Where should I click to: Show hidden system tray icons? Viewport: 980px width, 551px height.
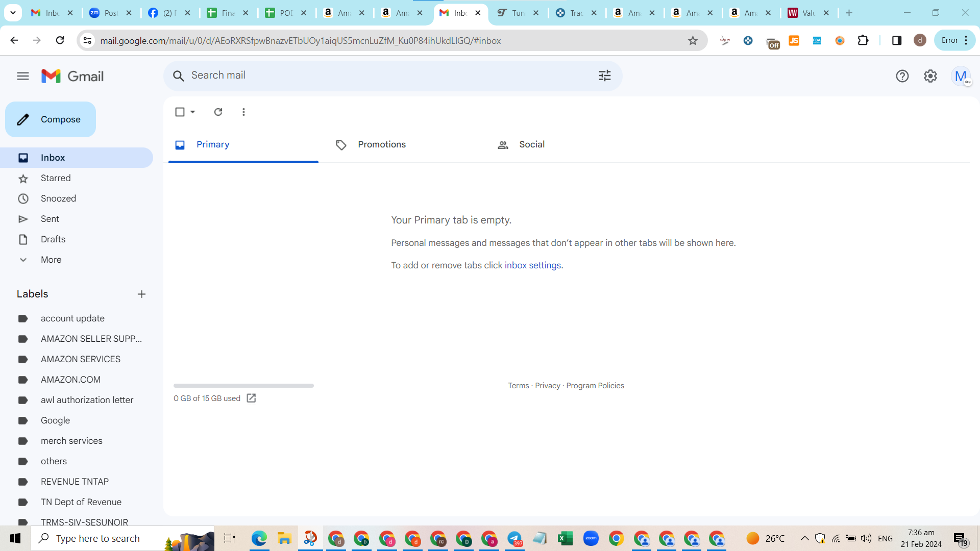(804, 538)
